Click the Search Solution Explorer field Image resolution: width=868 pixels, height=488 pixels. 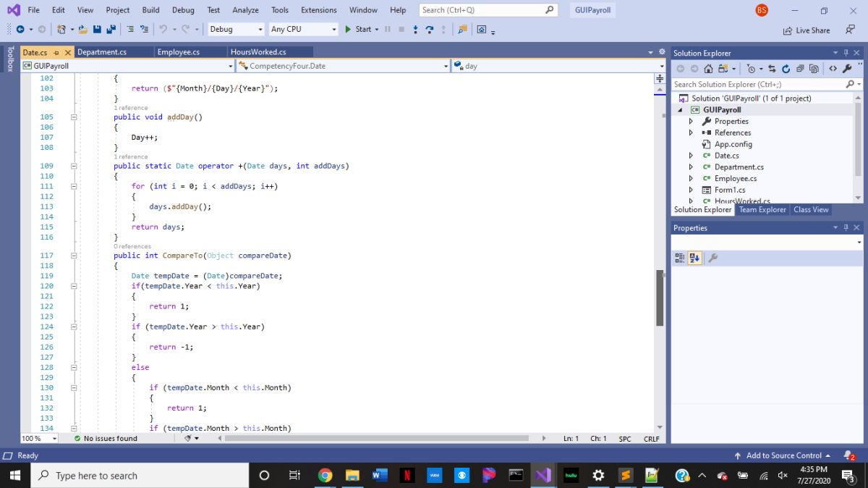coord(767,84)
